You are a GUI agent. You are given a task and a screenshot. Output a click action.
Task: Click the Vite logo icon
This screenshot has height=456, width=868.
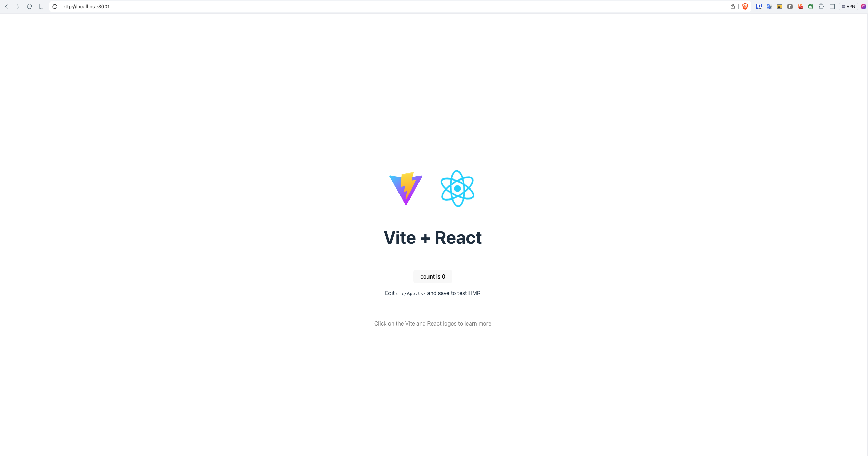pyautogui.click(x=406, y=188)
